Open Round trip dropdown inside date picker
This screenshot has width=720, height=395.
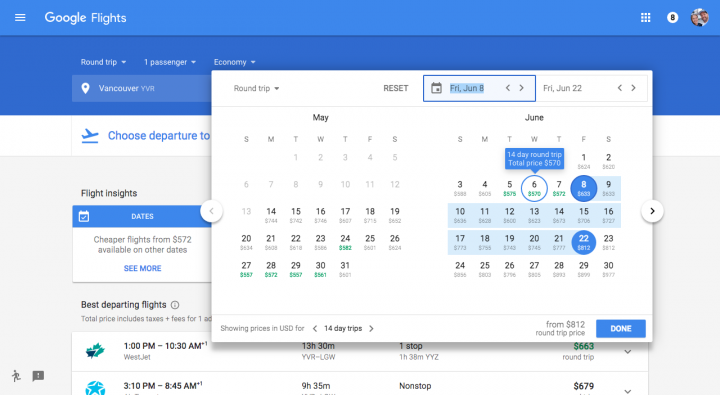tap(256, 88)
